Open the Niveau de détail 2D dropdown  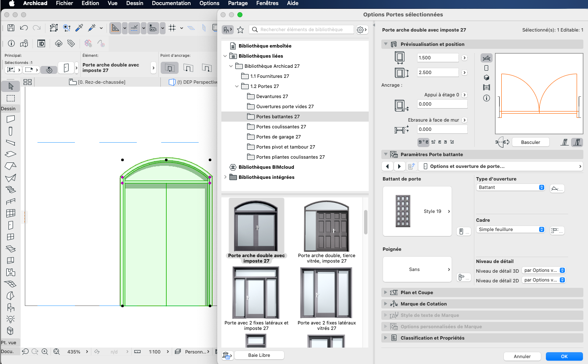coord(543,280)
